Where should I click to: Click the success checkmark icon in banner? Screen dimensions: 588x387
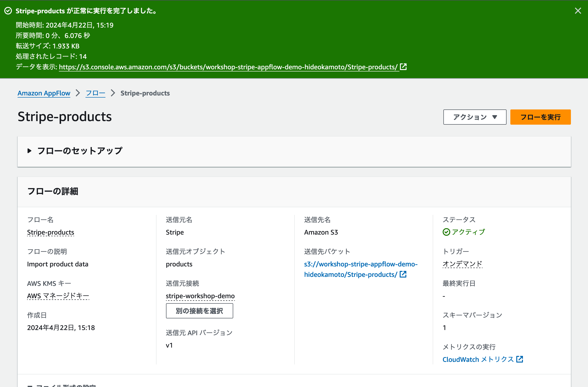tap(8, 11)
